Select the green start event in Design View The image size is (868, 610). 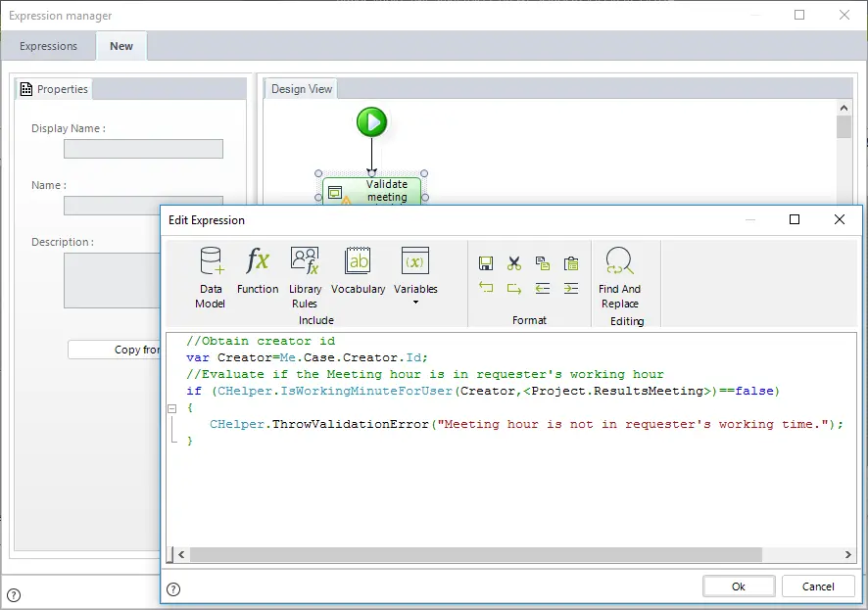coord(371,122)
